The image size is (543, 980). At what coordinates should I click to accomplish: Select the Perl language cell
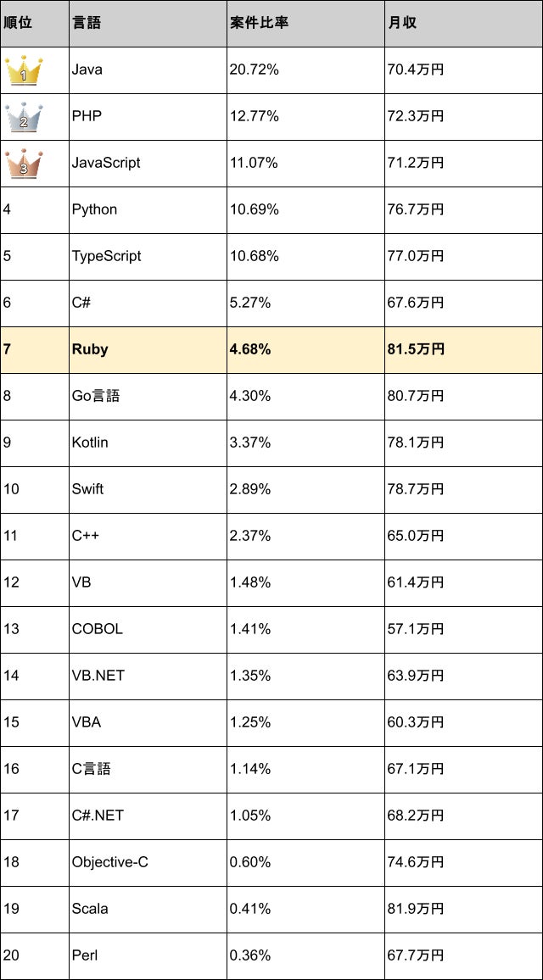(x=85, y=955)
